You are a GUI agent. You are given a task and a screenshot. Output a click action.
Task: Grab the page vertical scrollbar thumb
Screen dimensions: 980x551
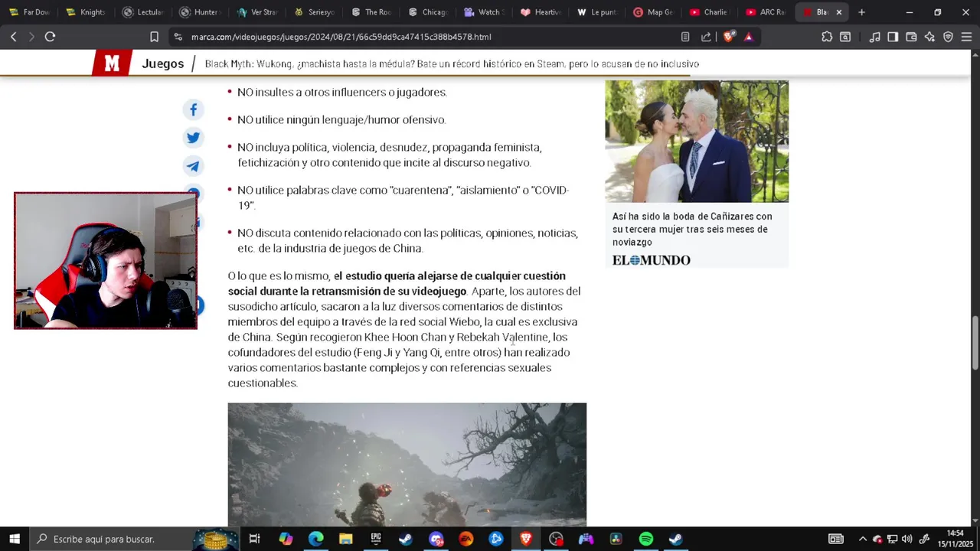tap(975, 343)
